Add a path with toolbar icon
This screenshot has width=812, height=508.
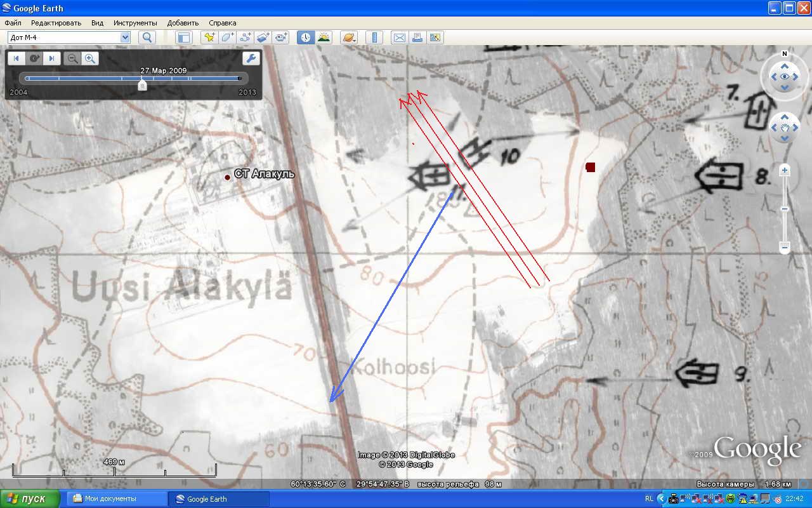[246, 37]
